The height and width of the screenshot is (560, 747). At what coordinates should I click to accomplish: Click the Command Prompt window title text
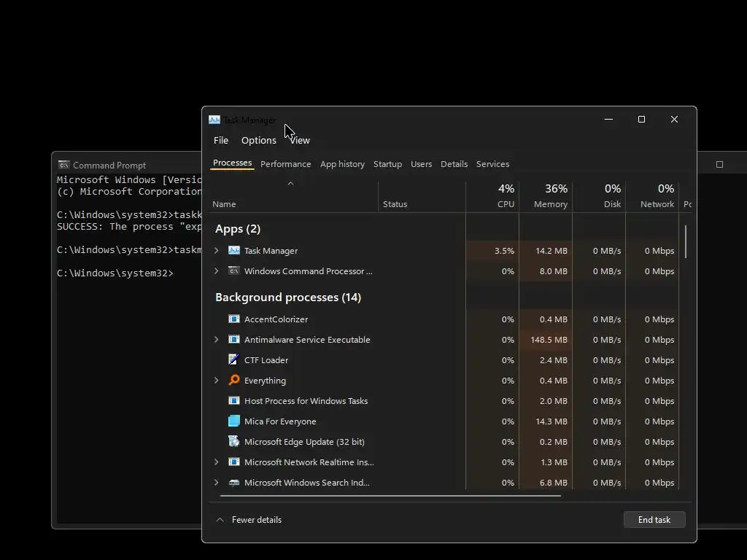[109, 166]
